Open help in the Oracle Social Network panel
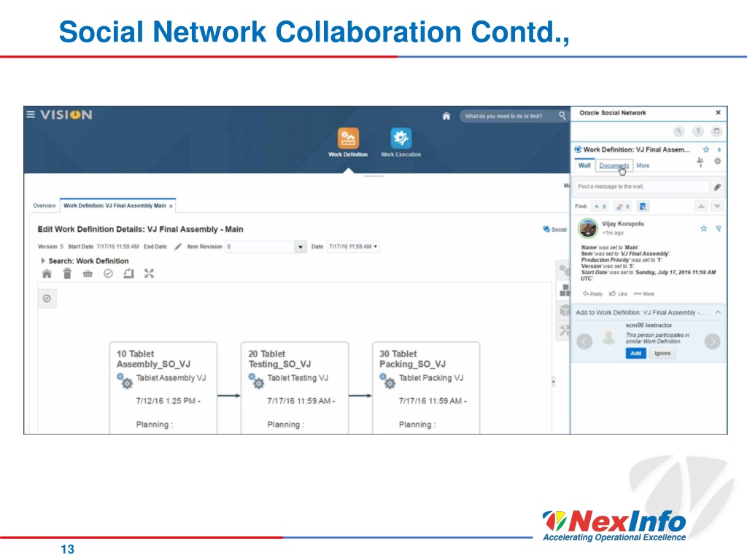Screen dimensions: 747x560 coord(698,131)
